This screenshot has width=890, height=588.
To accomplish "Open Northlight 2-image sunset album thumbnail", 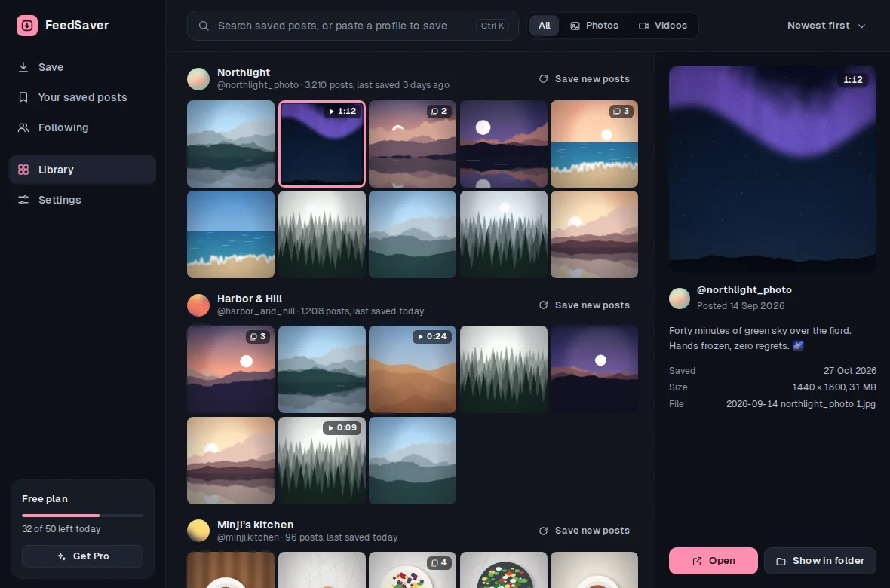I will point(413,143).
